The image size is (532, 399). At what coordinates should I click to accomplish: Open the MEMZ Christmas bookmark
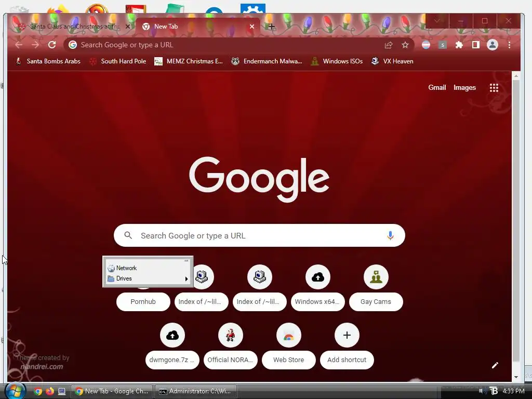pos(189,61)
